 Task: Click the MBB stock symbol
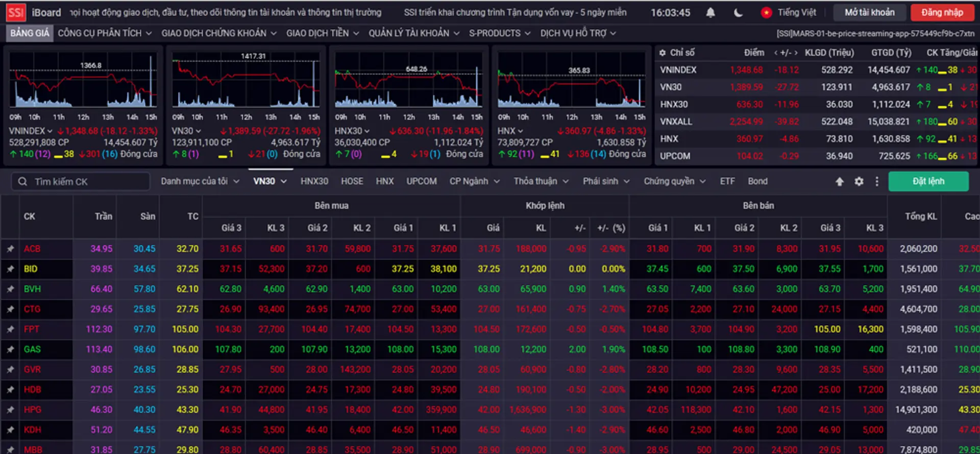point(33,449)
